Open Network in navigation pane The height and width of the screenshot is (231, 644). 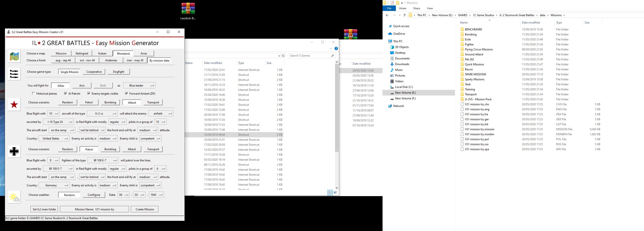click(x=398, y=106)
